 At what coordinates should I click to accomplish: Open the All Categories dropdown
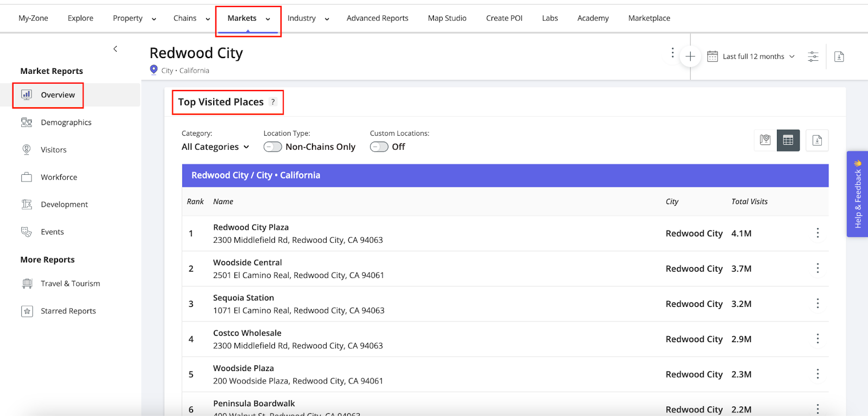click(215, 147)
